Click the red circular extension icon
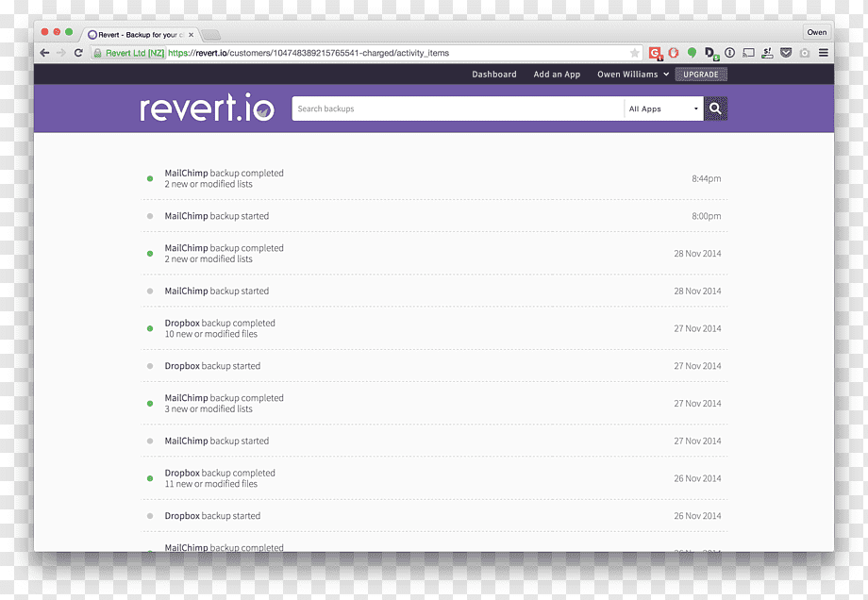 pos(674,53)
